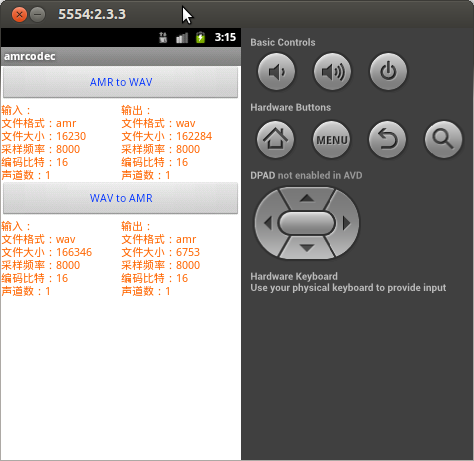This screenshot has width=474, height=461.
Task: Click the 5554:2.3.3 window title
Action: pyautogui.click(x=92, y=14)
